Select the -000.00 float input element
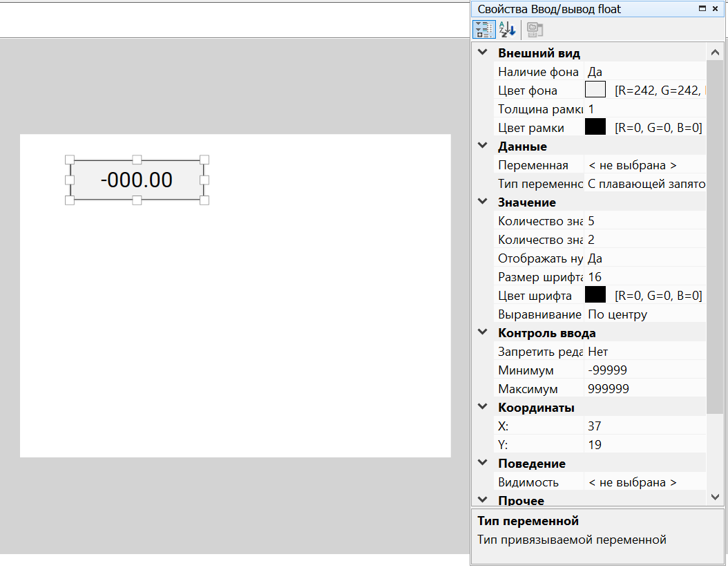This screenshot has height=570, width=728. click(137, 180)
